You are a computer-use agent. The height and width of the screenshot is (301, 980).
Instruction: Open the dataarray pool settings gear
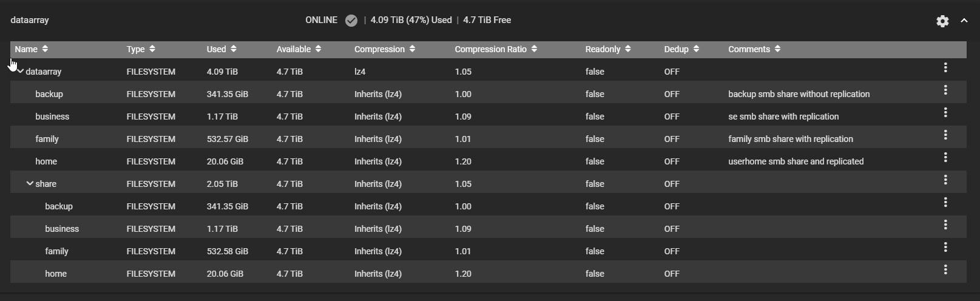942,21
